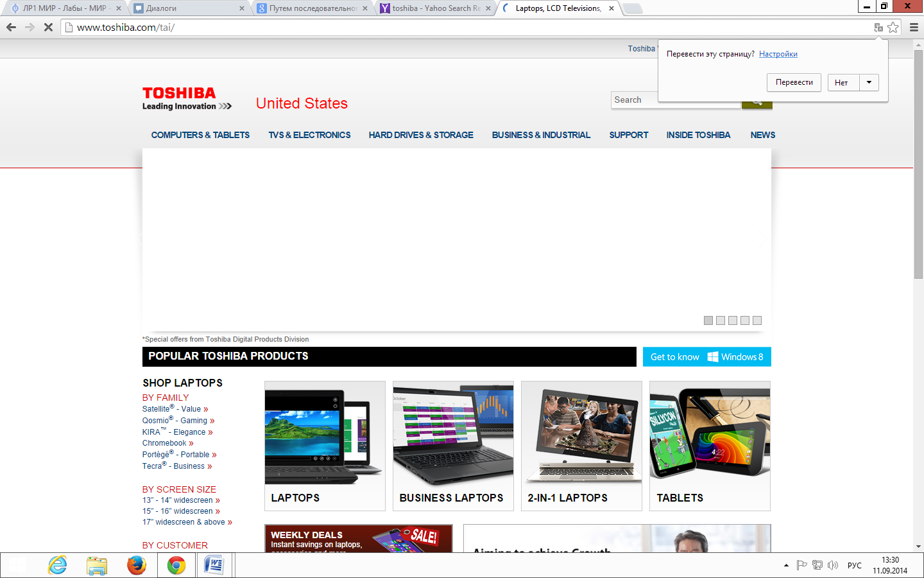The height and width of the screenshot is (578, 924).
Task: Close the Путем последовательног tab
Action: 365,8
